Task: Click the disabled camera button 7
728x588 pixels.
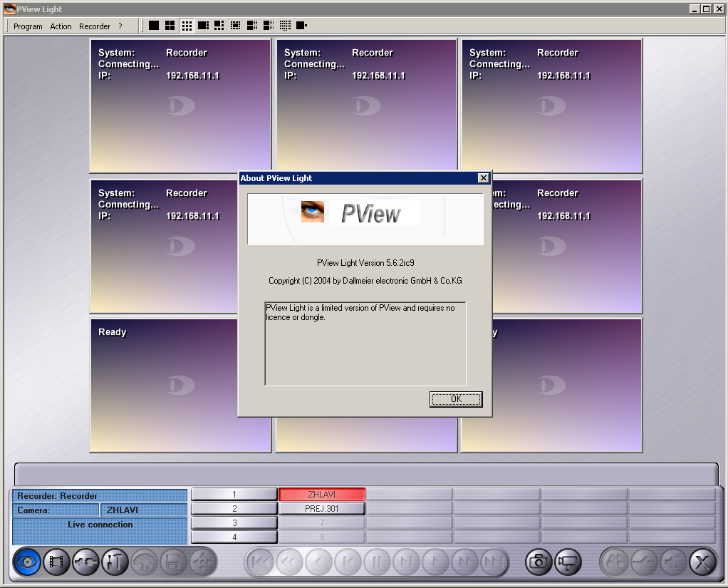Action: (322, 523)
